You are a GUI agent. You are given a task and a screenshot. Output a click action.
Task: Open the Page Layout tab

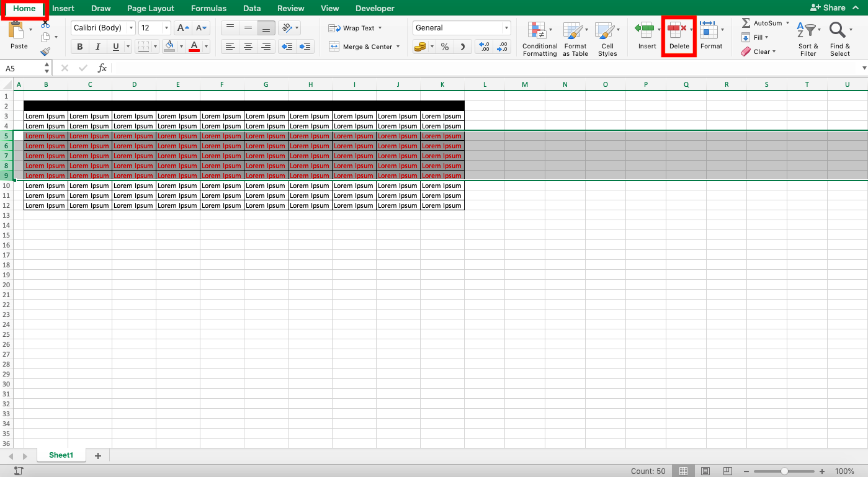[x=151, y=8]
